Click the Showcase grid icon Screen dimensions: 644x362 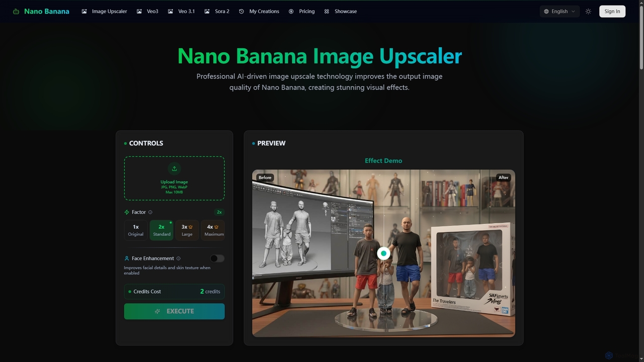(327, 11)
